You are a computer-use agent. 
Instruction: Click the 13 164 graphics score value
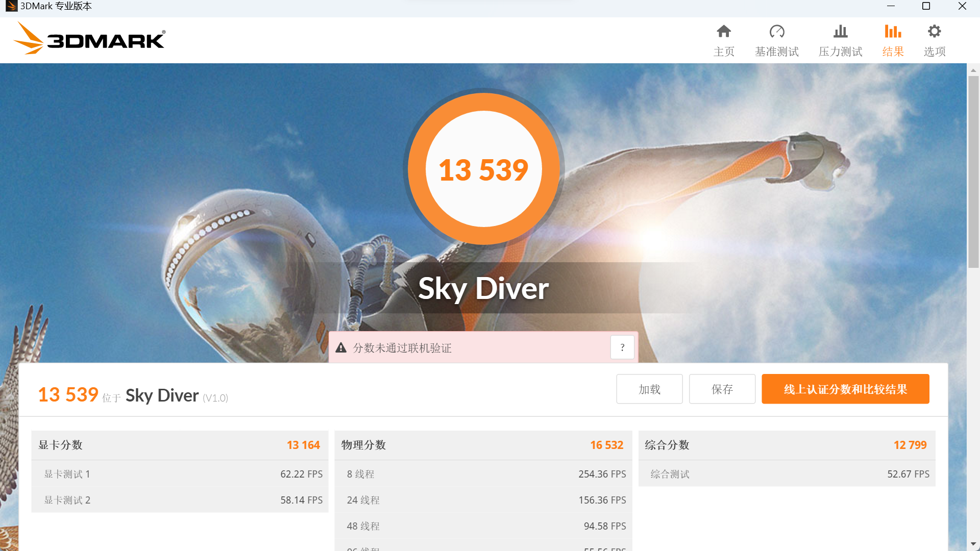(x=303, y=445)
